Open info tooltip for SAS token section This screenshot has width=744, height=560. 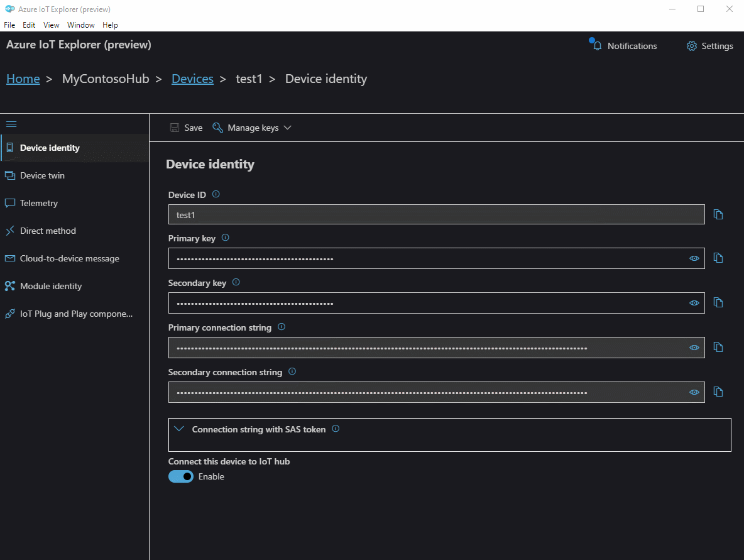coord(336,429)
